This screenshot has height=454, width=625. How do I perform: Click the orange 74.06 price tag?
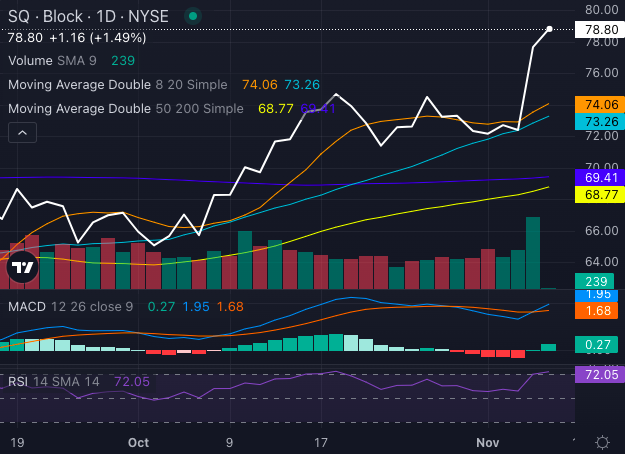point(598,104)
